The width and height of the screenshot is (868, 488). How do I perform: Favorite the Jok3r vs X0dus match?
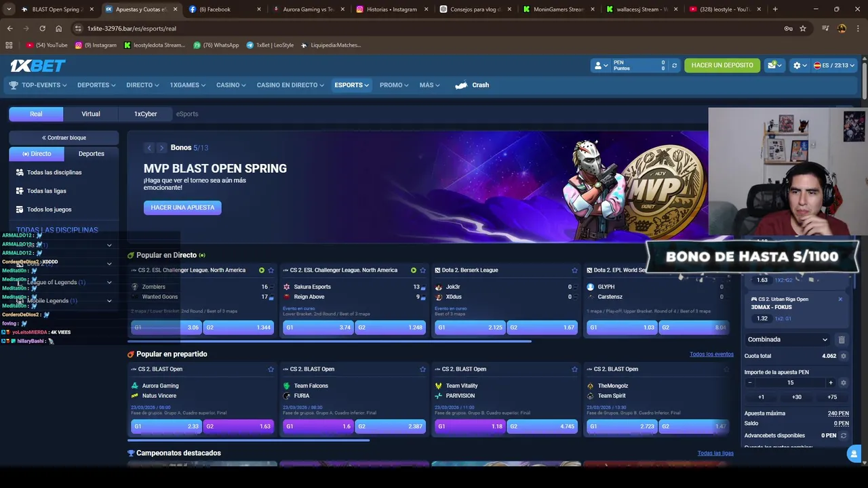(x=574, y=270)
